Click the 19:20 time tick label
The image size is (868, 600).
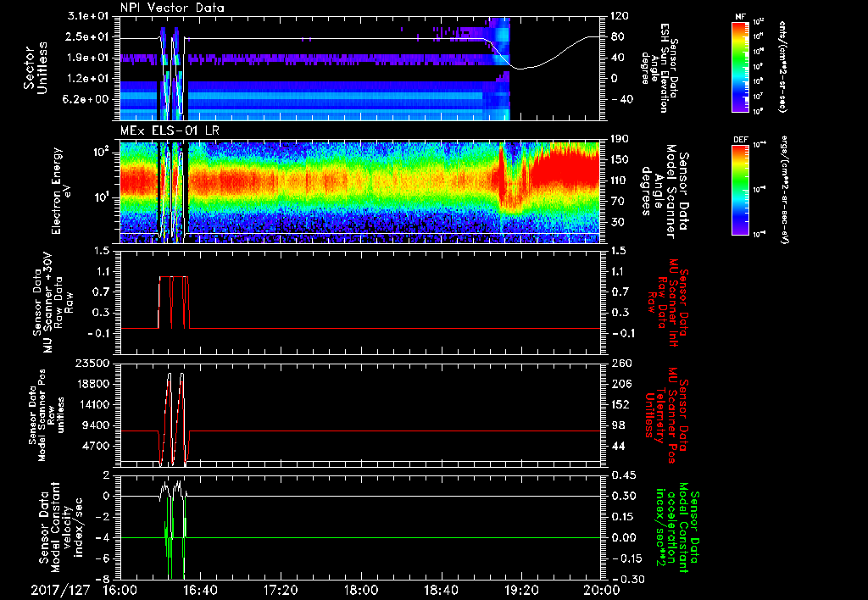[521, 590]
